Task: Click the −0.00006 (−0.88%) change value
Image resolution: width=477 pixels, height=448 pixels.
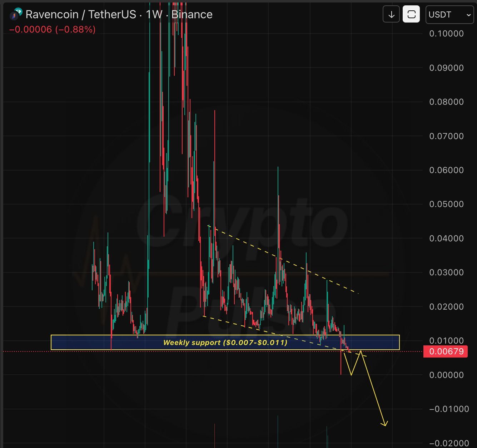Action: pyautogui.click(x=53, y=29)
